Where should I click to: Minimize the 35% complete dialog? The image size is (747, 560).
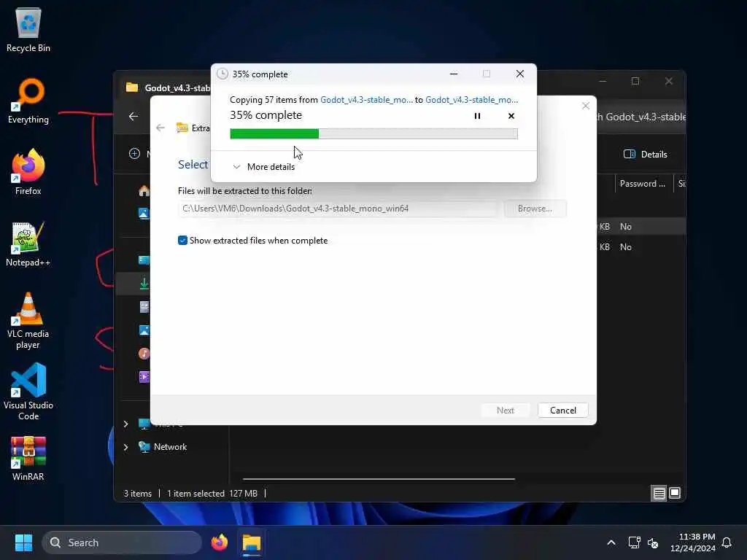(x=454, y=74)
